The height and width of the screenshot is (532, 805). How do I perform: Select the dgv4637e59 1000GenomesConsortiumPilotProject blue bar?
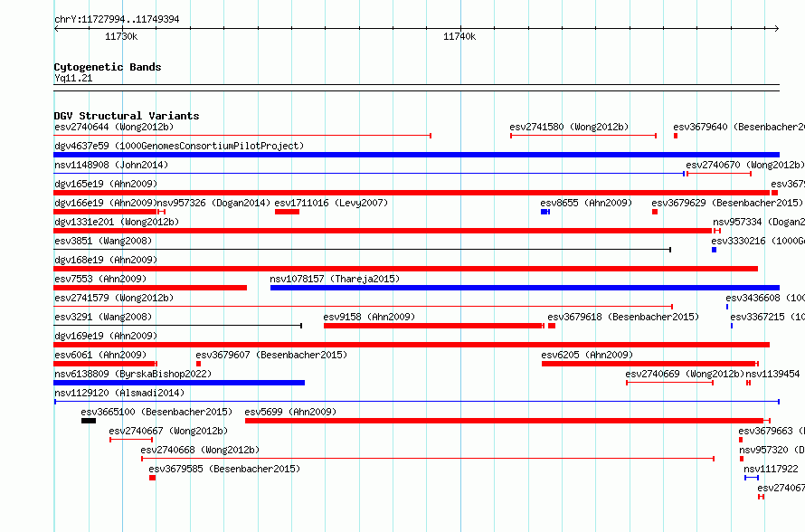(x=416, y=155)
